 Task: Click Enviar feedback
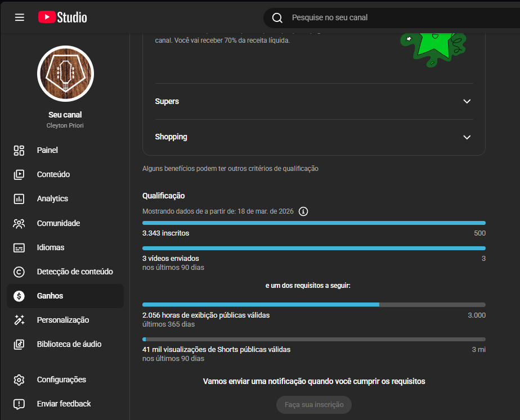coord(64,404)
